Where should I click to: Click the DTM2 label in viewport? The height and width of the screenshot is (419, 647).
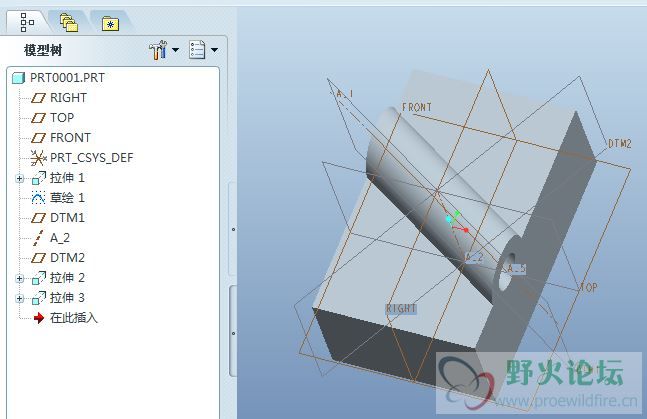tap(620, 144)
